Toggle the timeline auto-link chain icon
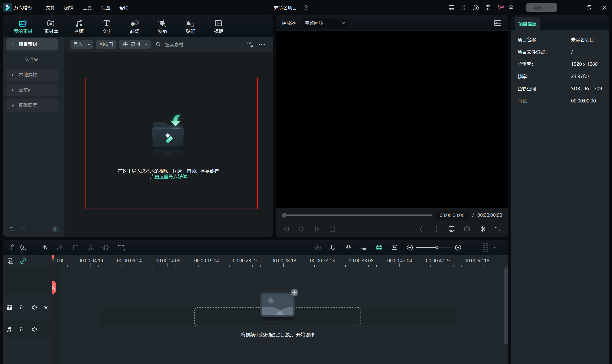This screenshot has height=364, width=612. coord(23,261)
